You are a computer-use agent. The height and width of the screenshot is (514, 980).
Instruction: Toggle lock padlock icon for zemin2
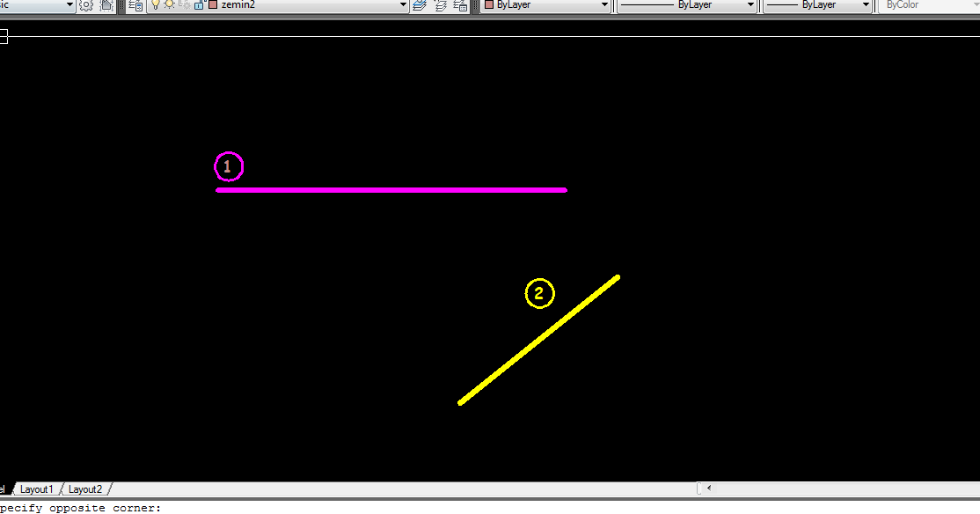tap(199, 4)
